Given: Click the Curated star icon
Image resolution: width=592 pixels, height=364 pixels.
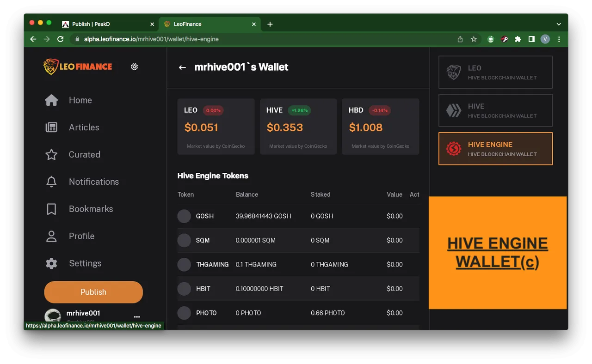Looking at the screenshot, I should 51,155.
